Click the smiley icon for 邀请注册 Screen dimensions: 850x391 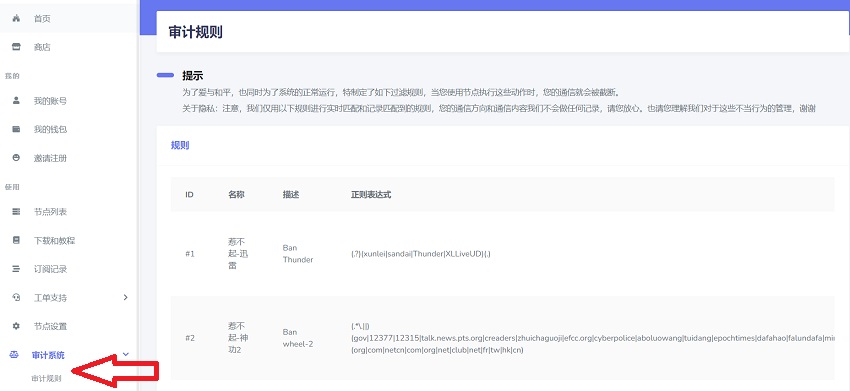coord(16,158)
